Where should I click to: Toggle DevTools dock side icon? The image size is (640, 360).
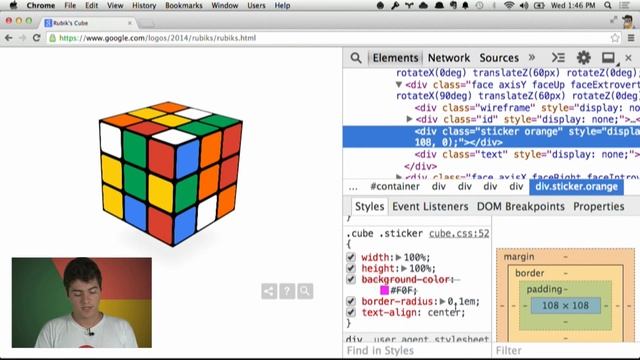tap(608, 58)
